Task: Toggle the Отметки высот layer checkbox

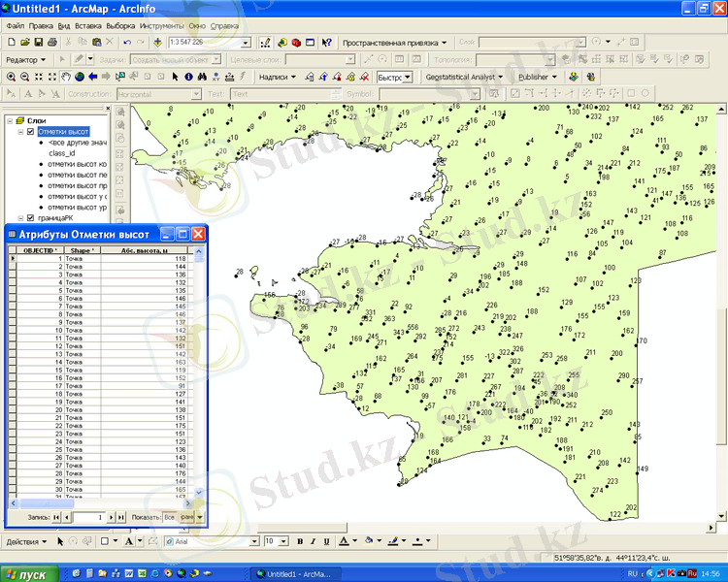Action: tap(31, 131)
